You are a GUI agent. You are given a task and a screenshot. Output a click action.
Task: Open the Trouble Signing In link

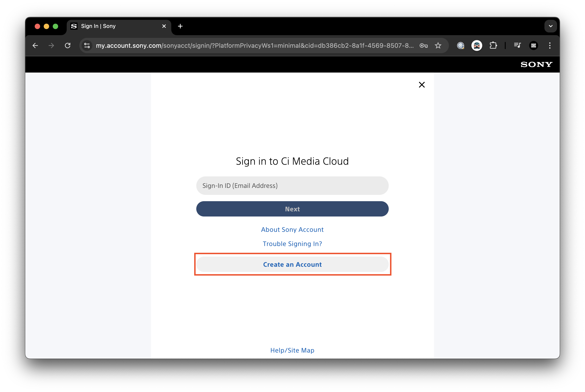(x=292, y=244)
